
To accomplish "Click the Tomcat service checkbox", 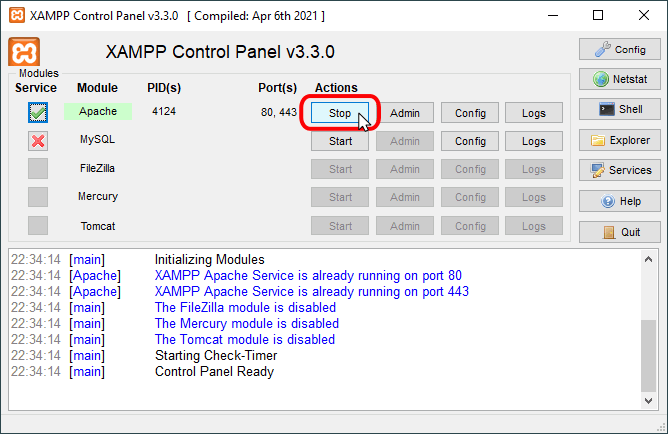I will (38, 225).
